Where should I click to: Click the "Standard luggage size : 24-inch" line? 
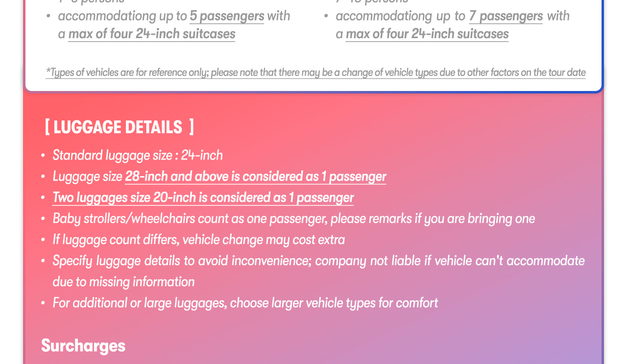pos(138,155)
